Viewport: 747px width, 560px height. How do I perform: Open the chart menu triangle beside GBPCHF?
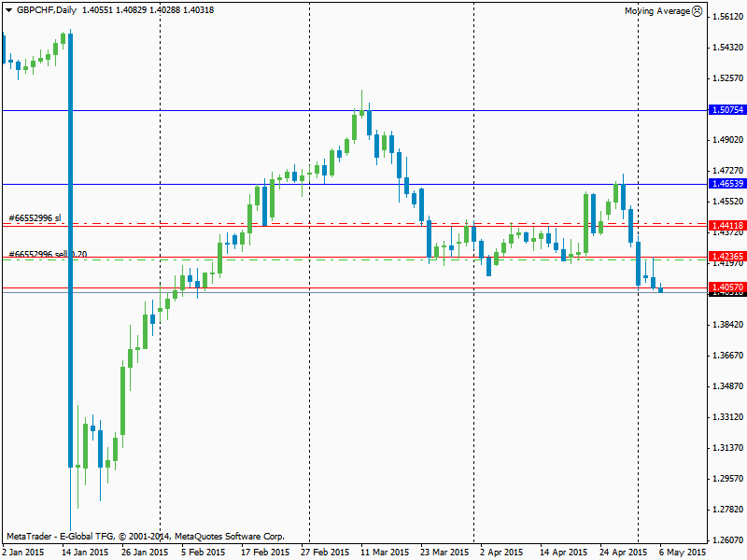pyautogui.click(x=8, y=10)
